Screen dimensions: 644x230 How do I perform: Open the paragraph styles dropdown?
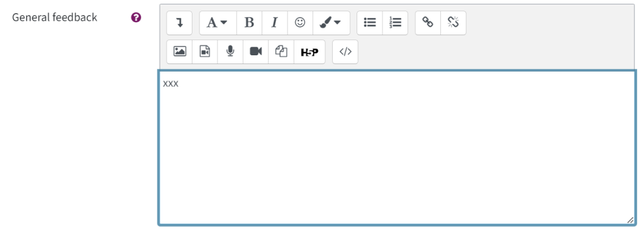[x=218, y=23]
